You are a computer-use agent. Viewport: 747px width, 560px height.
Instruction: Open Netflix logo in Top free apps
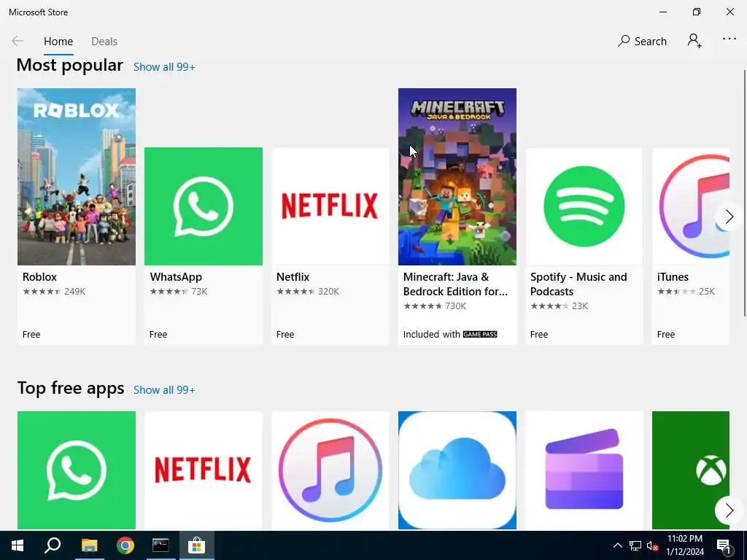(204, 470)
